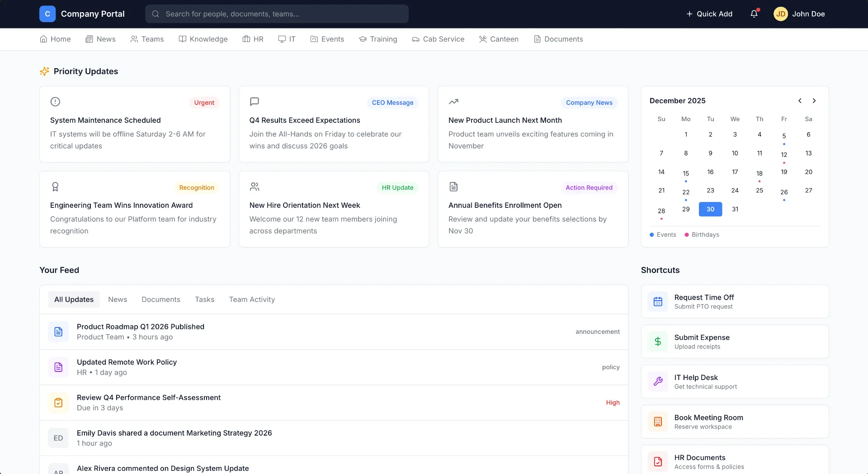Click the Company Portal logo
The width and height of the screenshot is (868, 474).
[47, 14]
